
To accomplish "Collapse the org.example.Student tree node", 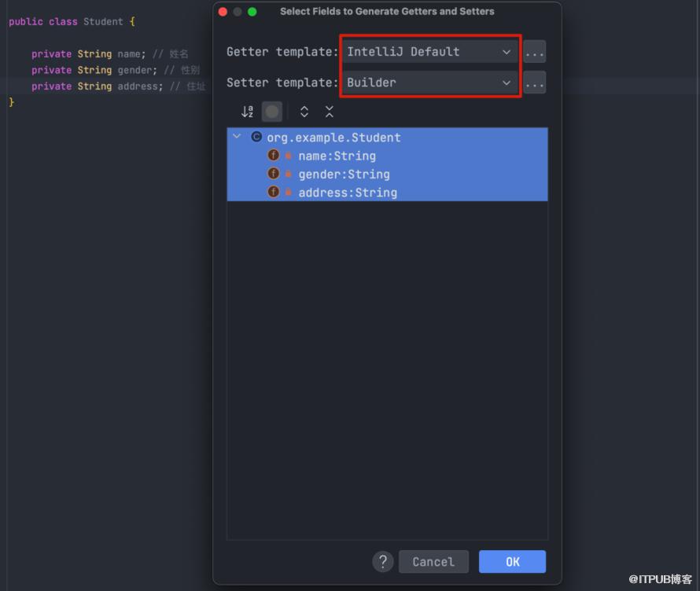I will coord(237,137).
